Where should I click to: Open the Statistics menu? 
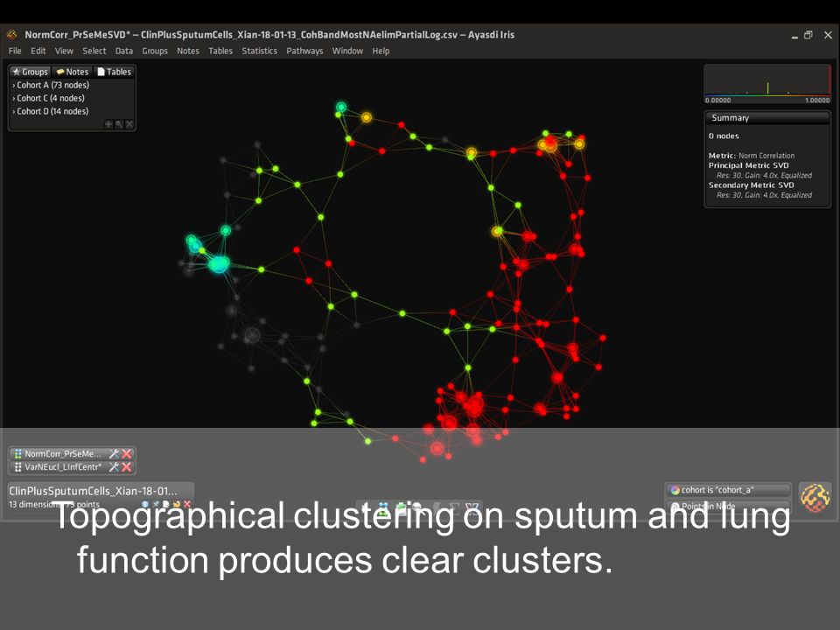coord(259,51)
